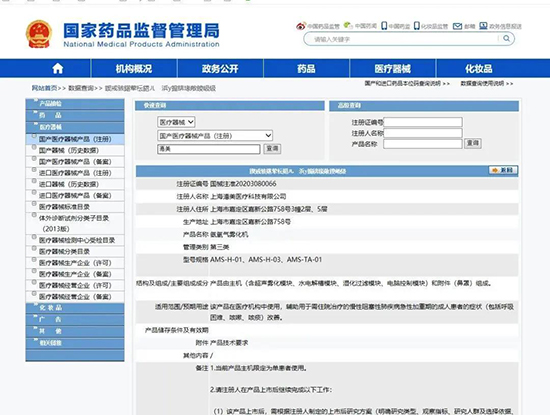Open the green WeChat icon link
This screenshot has height=415, width=550.
coord(348,25)
